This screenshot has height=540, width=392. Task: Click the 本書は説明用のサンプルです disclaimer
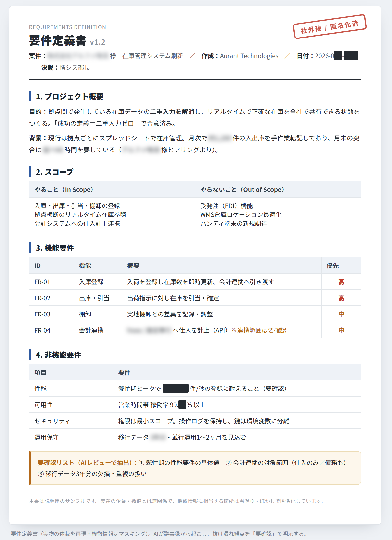coord(177,501)
